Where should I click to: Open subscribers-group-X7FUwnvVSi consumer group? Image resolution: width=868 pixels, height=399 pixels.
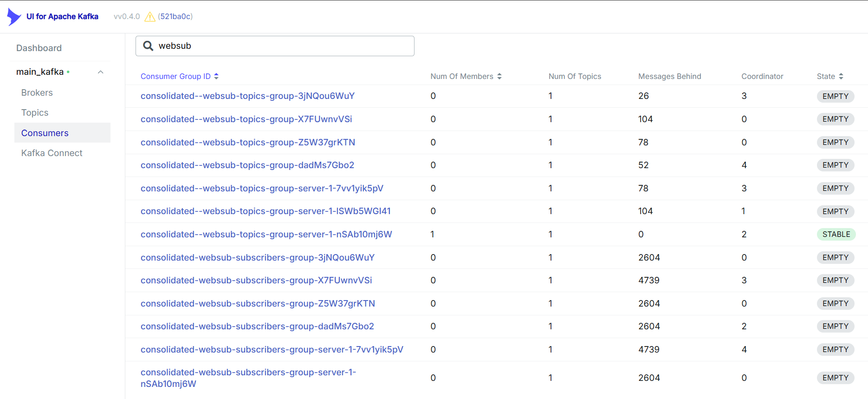point(256,280)
